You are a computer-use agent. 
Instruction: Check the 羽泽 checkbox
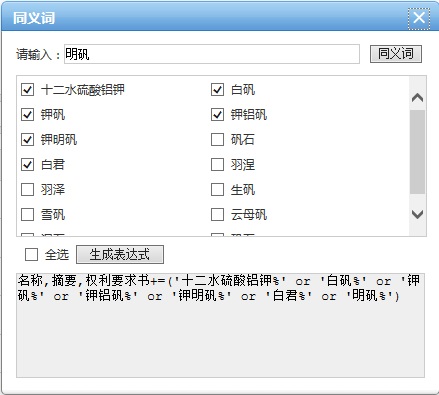pos(27,190)
